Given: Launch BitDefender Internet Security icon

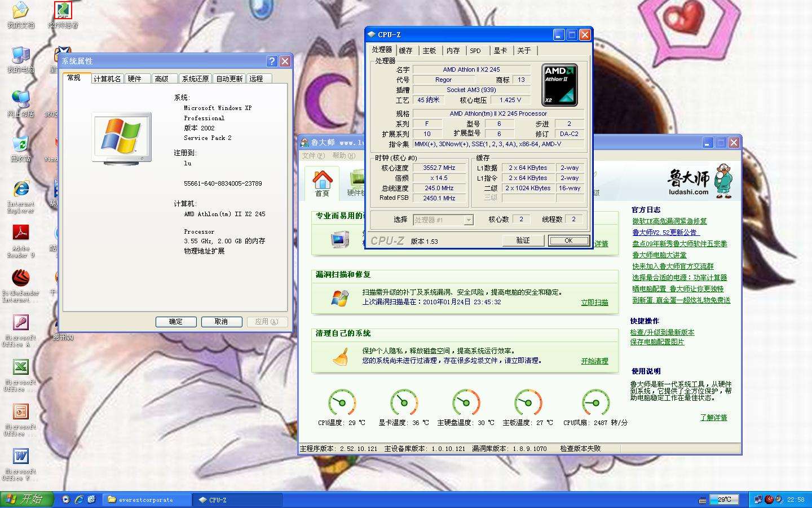Looking at the screenshot, I should [x=20, y=286].
